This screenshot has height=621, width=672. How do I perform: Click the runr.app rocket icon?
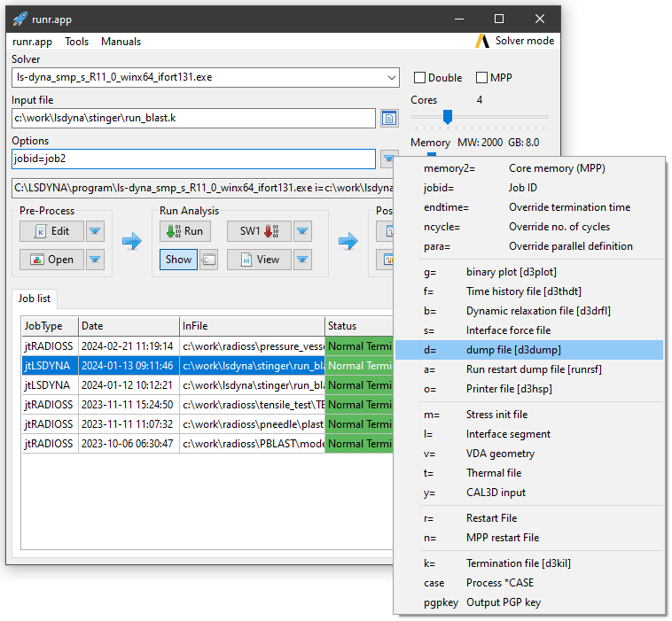pos(20,19)
